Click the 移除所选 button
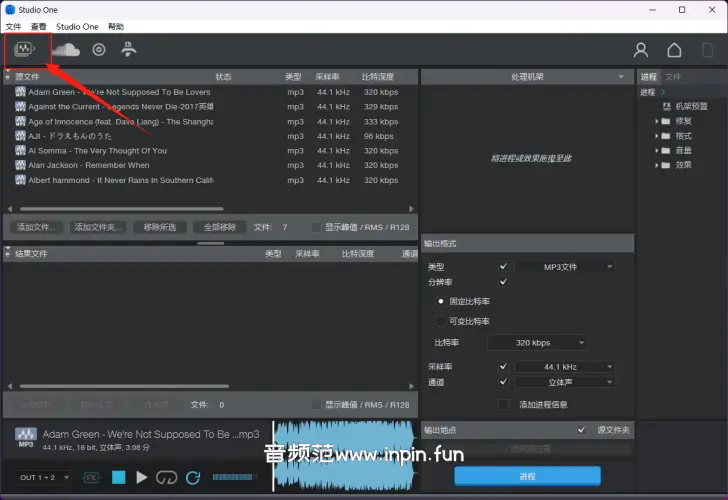The height and width of the screenshot is (500, 728). pos(160,227)
